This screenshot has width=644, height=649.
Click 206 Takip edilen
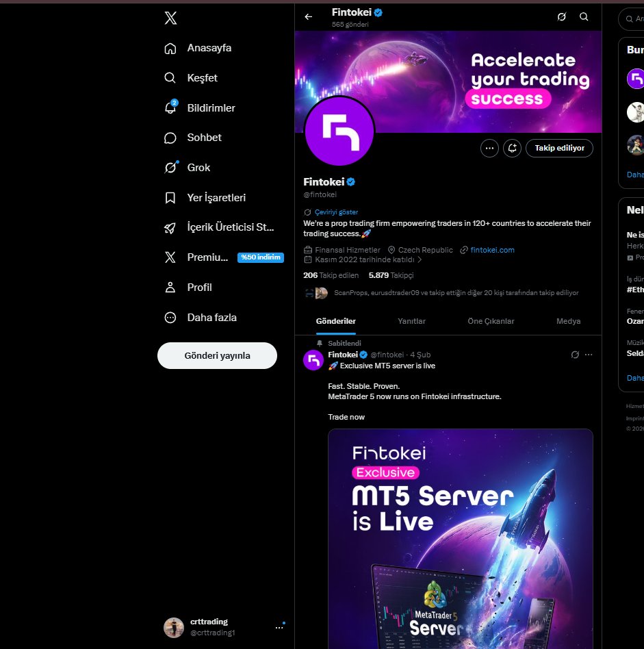tap(331, 275)
